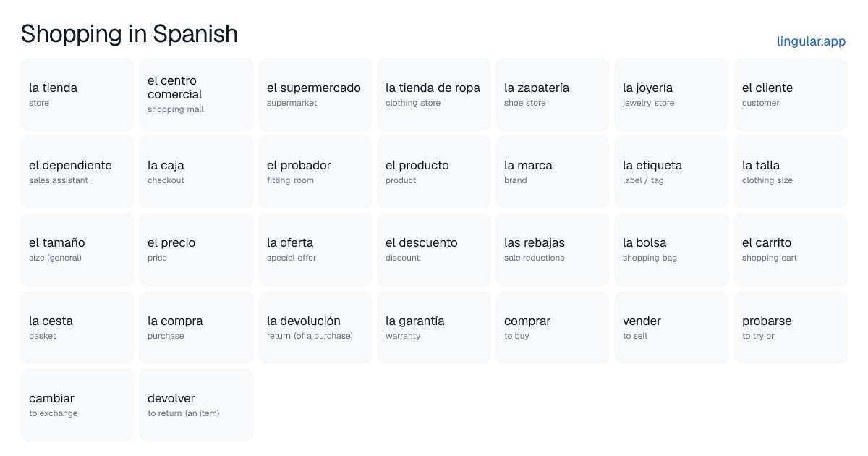Select the "las rebajas" card

click(553, 250)
